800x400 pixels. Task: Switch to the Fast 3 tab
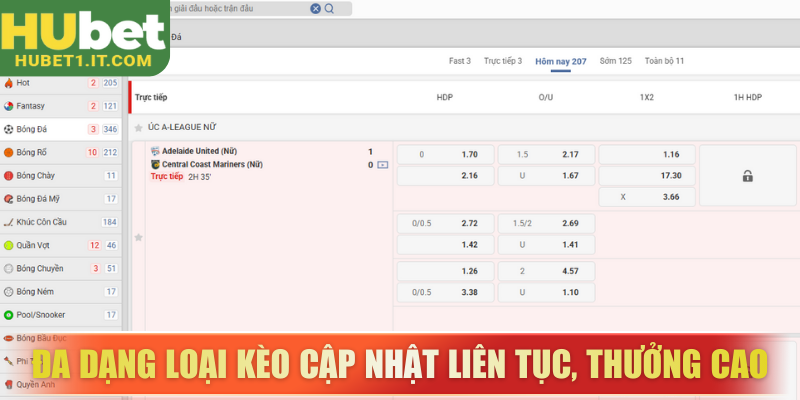[x=460, y=61]
